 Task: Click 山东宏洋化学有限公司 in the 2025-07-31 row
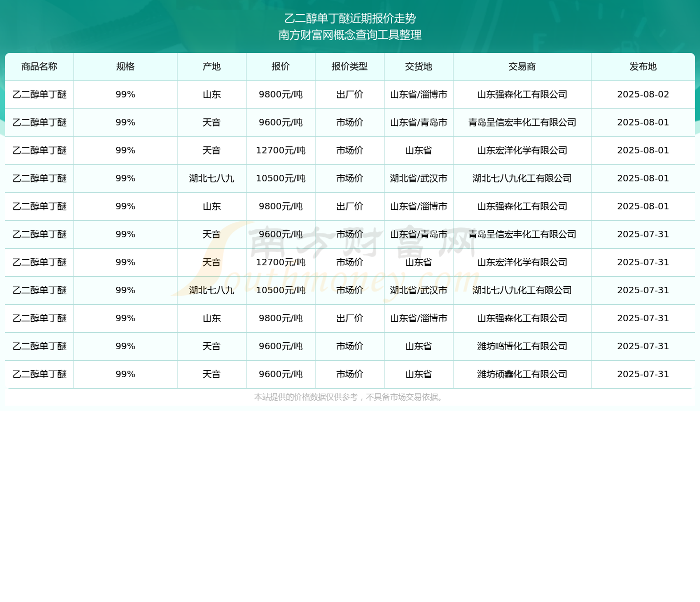522,262
